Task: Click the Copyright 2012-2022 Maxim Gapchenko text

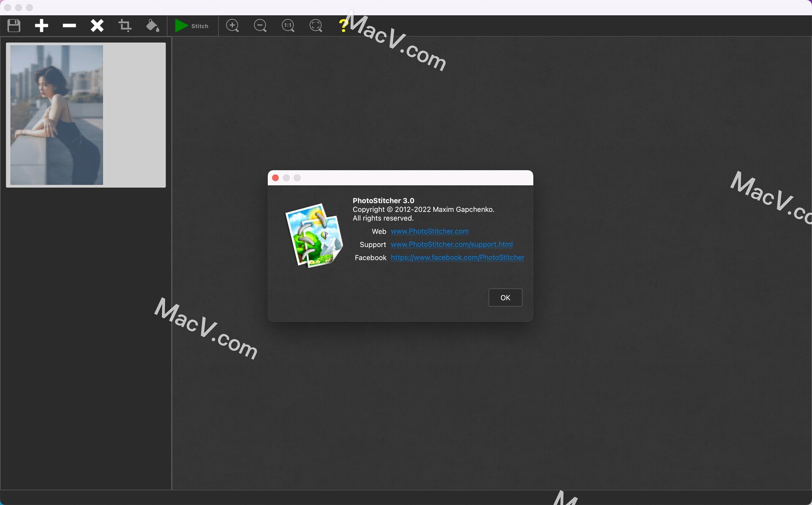Action: tap(423, 209)
